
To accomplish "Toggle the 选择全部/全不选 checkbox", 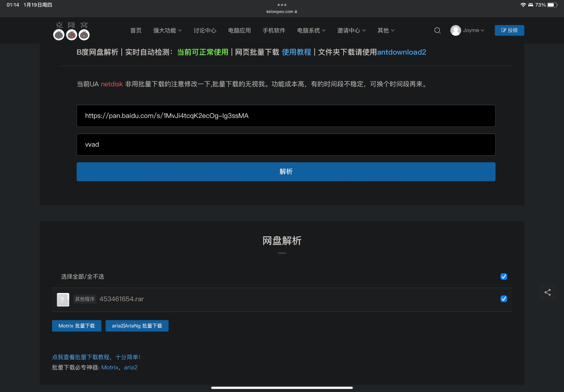I will pyautogui.click(x=504, y=277).
